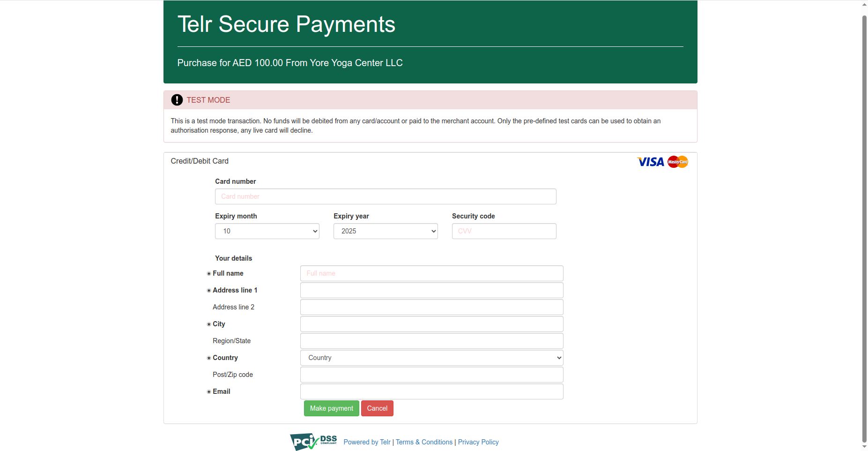Open the Expiry year dropdown
The width and height of the screenshot is (868, 451).
pos(385,231)
